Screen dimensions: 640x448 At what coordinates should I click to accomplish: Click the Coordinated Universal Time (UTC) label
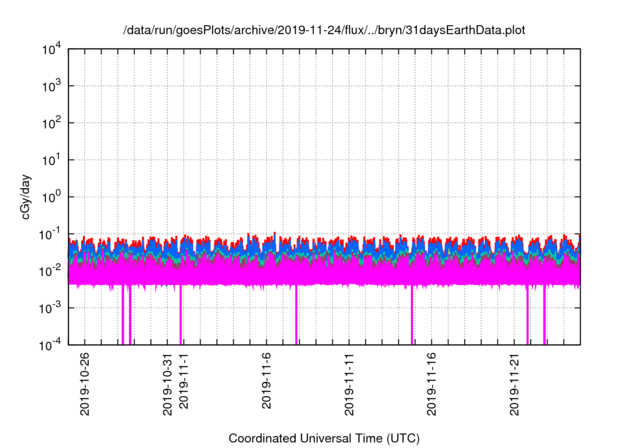tap(324, 438)
